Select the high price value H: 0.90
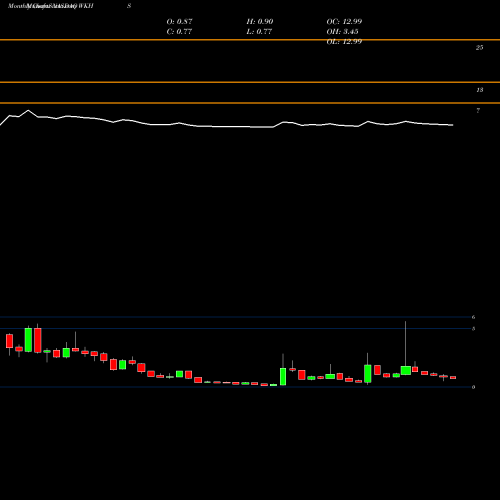The image size is (500, 500). pyautogui.click(x=260, y=22)
